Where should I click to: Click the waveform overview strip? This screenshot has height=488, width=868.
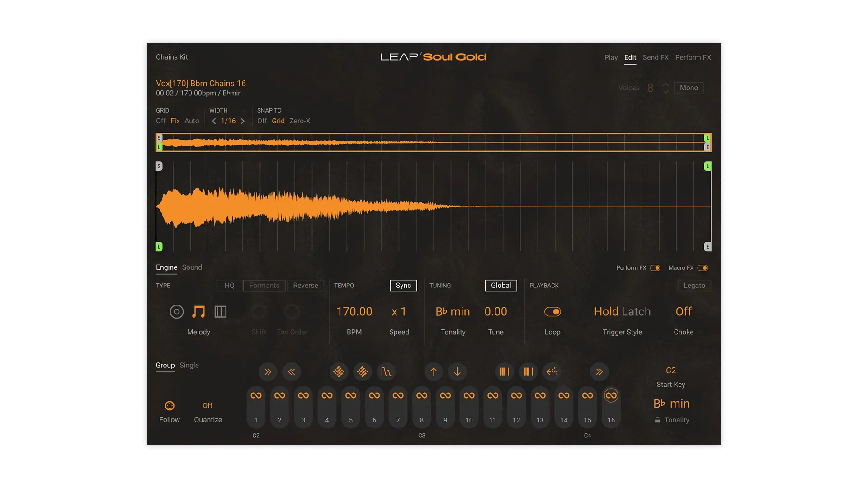[x=433, y=142]
